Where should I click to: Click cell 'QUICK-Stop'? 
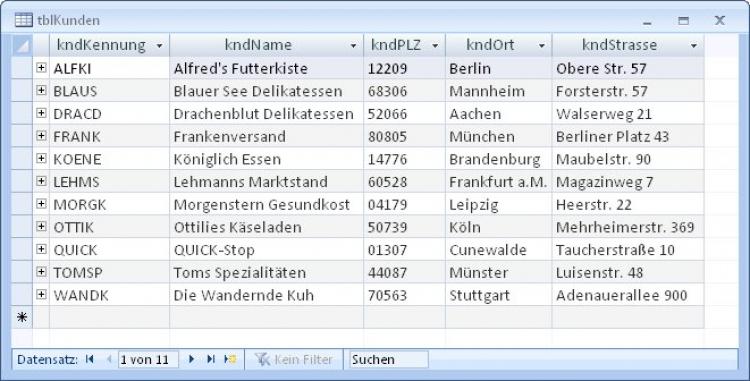pos(266,250)
